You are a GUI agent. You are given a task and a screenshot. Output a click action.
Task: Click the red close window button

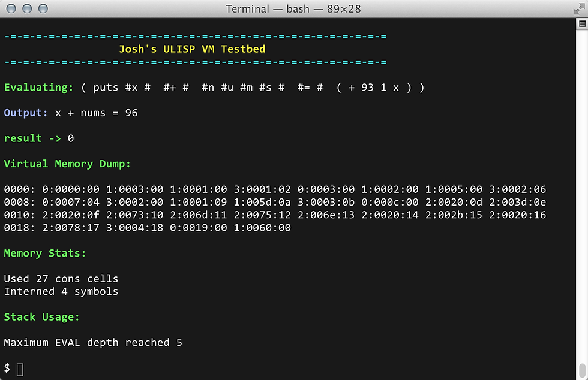11,8
